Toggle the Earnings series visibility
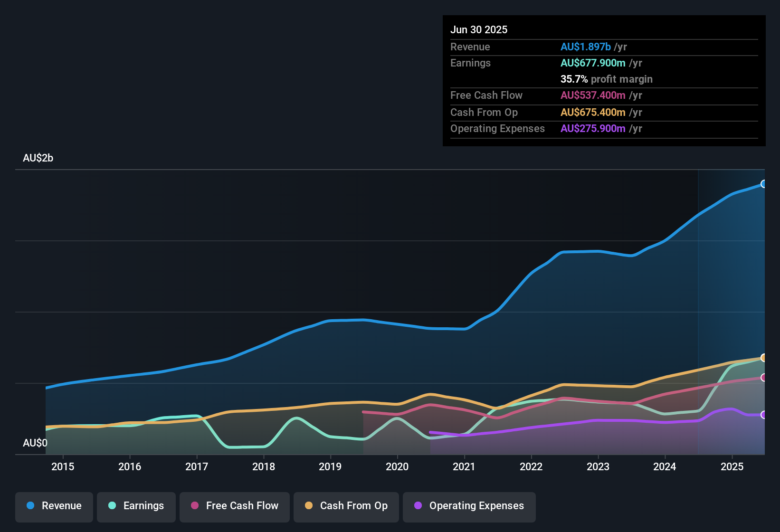The image size is (780, 532). (x=136, y=506)
